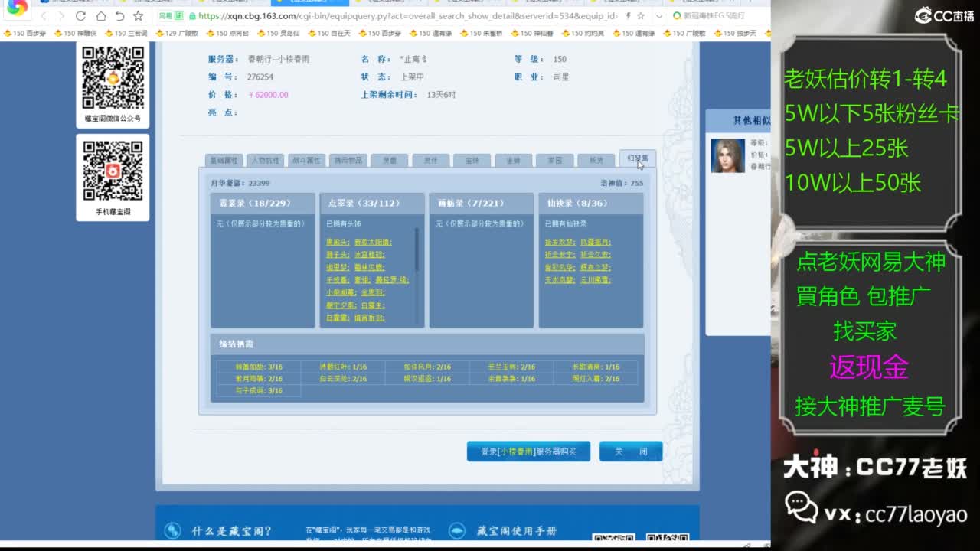The height and width of the screenshot is (551, 980).
Task: Open the 家园 tab
Action: [554, 161]
